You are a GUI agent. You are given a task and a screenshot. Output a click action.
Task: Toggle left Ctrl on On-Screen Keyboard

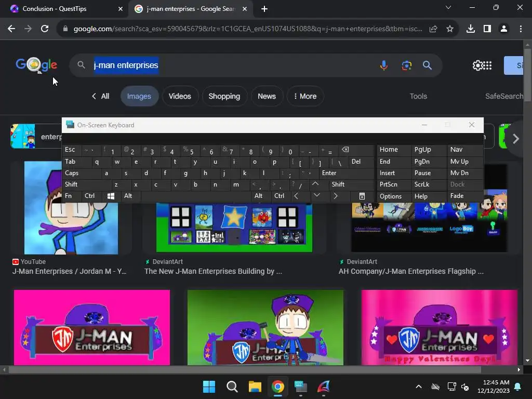(x=91, y=196)
